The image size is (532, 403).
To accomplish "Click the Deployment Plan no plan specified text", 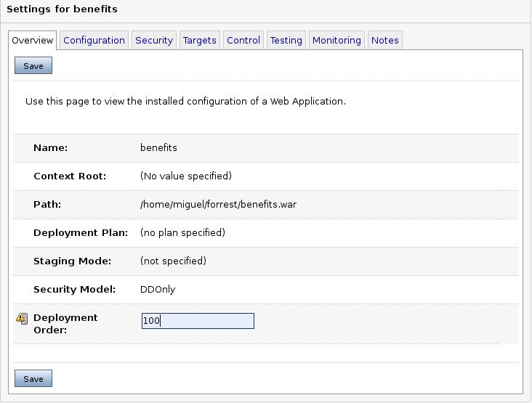I will [x=182, y=232].
